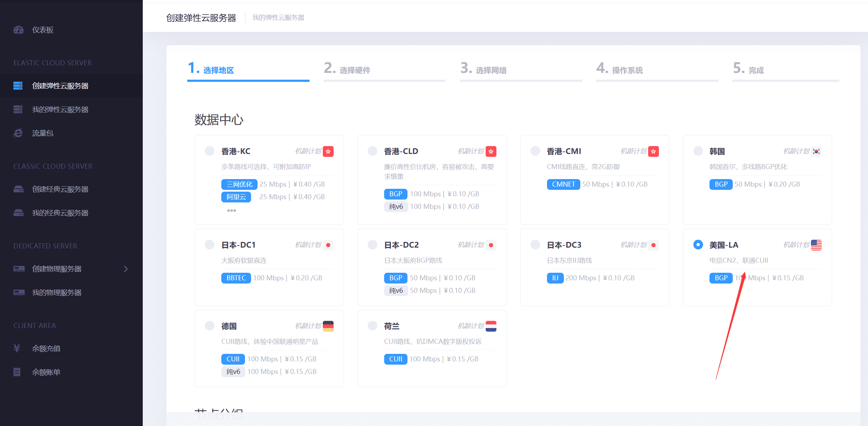Click the Korean flag on 韩国 card
This screenshot has height=426, width=868.
pyautogui.click(x=816, y=151)
